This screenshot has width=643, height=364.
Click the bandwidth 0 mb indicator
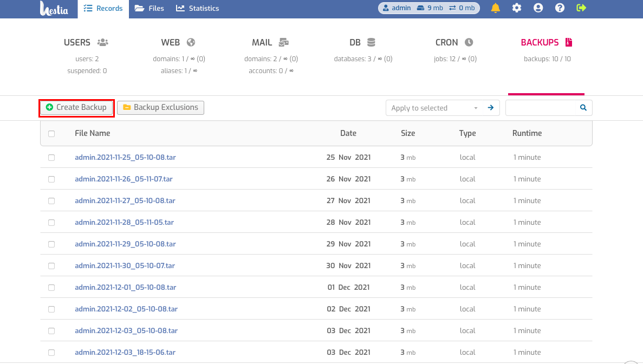pyautogui.click(x=462, y=8)
